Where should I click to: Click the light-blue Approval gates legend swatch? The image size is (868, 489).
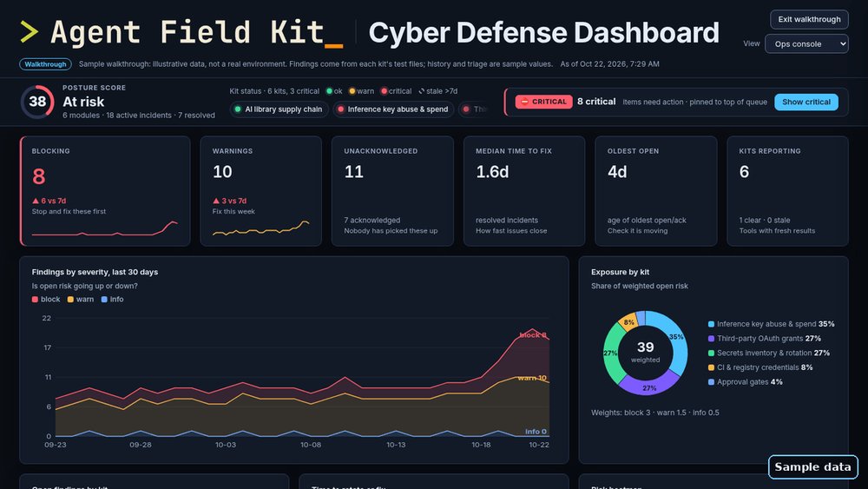[712, 381]
